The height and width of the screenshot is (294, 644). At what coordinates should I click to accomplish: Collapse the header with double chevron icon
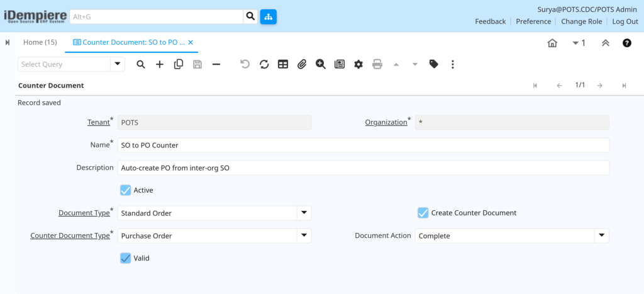(606, 43)
